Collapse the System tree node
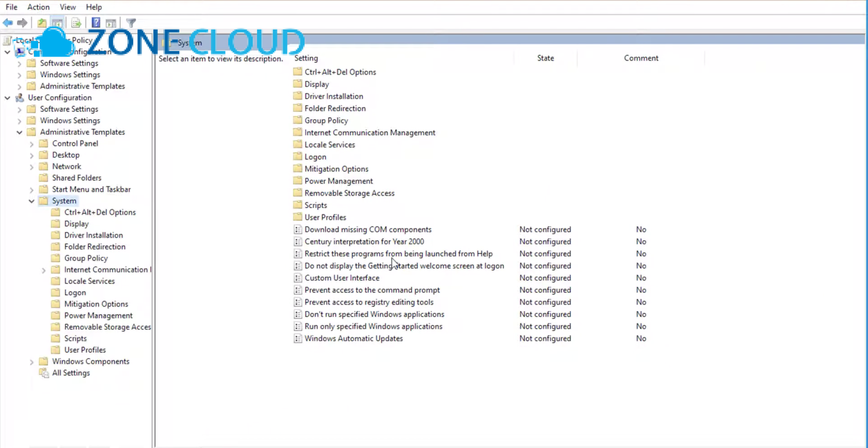 coord(32,201)
